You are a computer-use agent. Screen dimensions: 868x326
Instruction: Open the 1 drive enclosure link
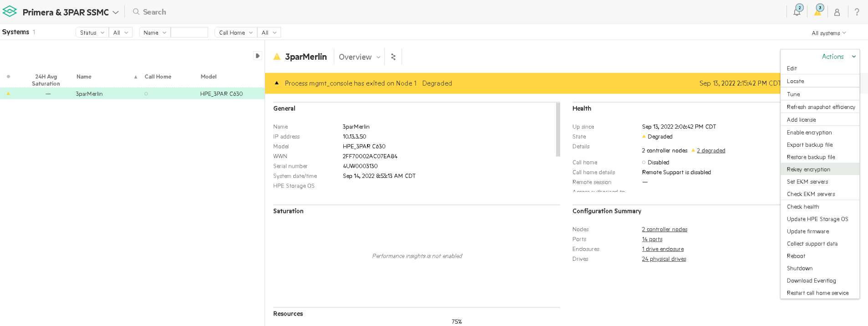[663, 249]
